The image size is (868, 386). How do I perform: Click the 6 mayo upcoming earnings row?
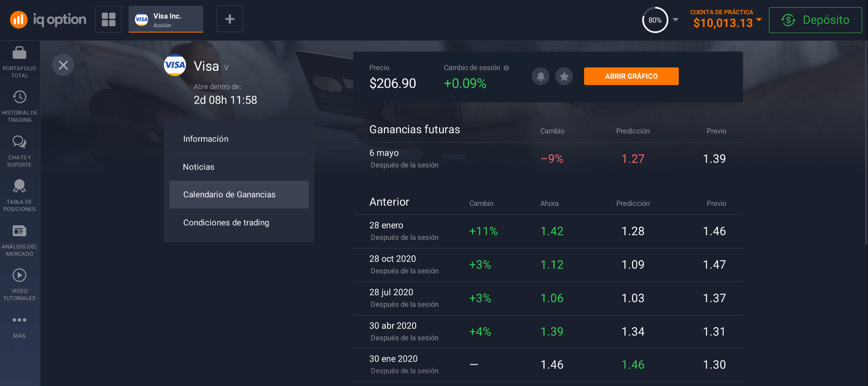click(548, 159)
